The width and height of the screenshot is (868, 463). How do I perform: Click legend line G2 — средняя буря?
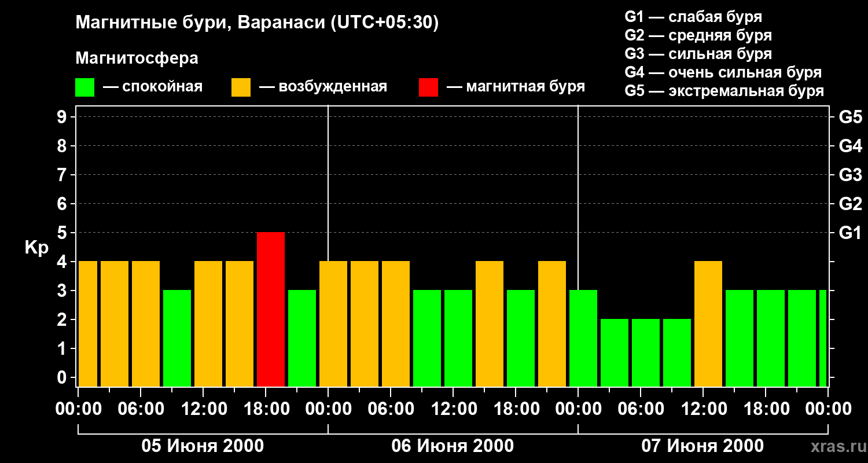click(x=698, y=35)
